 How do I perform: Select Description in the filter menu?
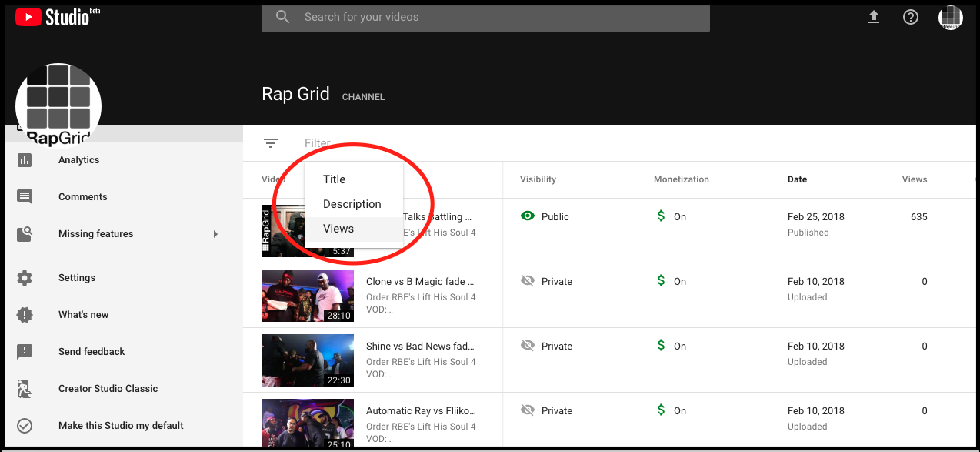pyautogui.click(x=353, y=203)
